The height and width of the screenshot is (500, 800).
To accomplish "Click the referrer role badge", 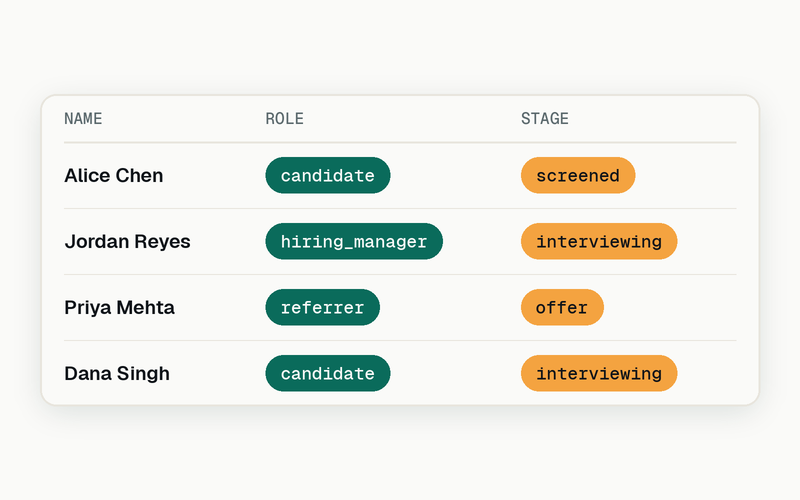I will pos(322,307).
